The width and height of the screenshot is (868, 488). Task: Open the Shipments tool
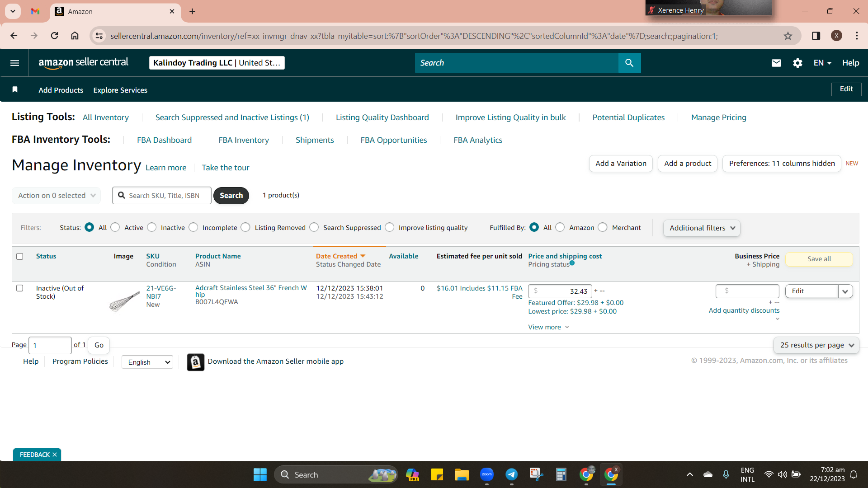pyautogui.click(x=315, y=140)
